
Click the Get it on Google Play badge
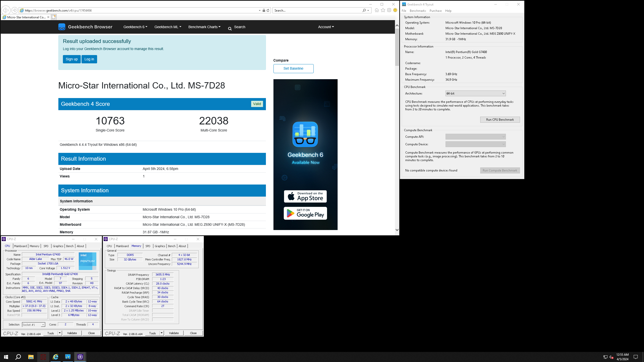coord(305,213)
